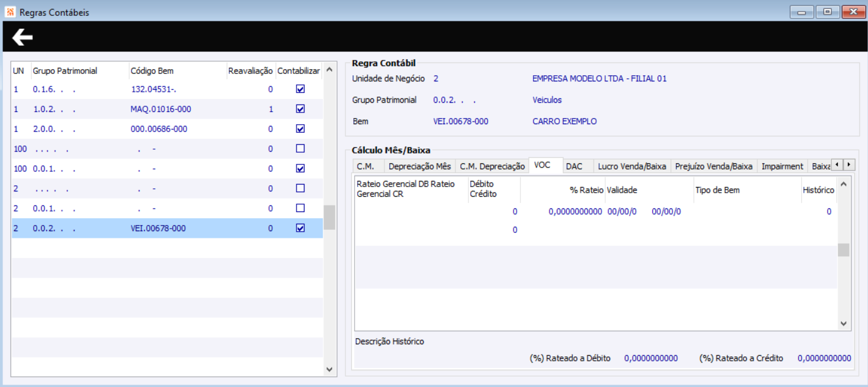Click the left list scrollbar down arrow
The width and height of the screenshot is (868, 387).
click(329, 369)
